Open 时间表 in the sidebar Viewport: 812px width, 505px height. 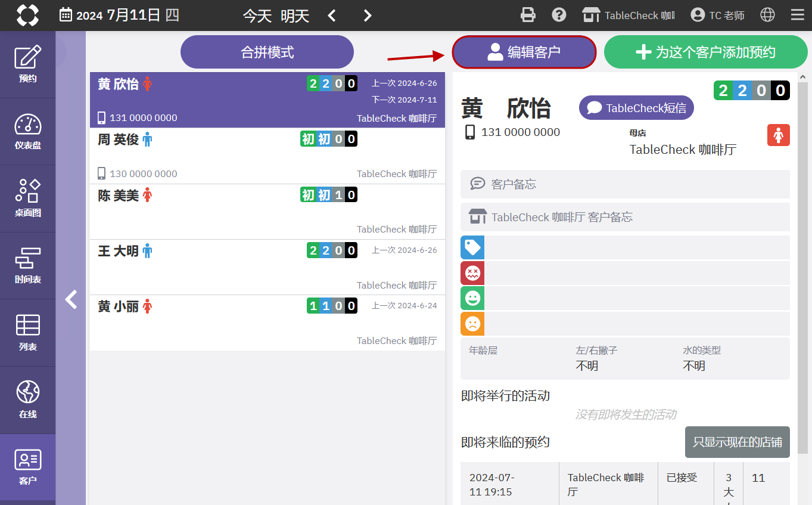[27, 266]
